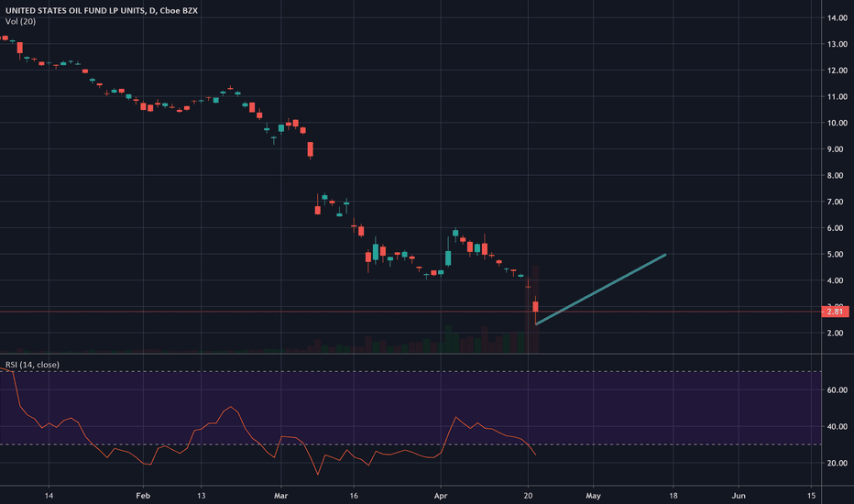Click the 40.00 RSI axis label
This screenshot has height=504, width=854.
click(x=838, y=427)
